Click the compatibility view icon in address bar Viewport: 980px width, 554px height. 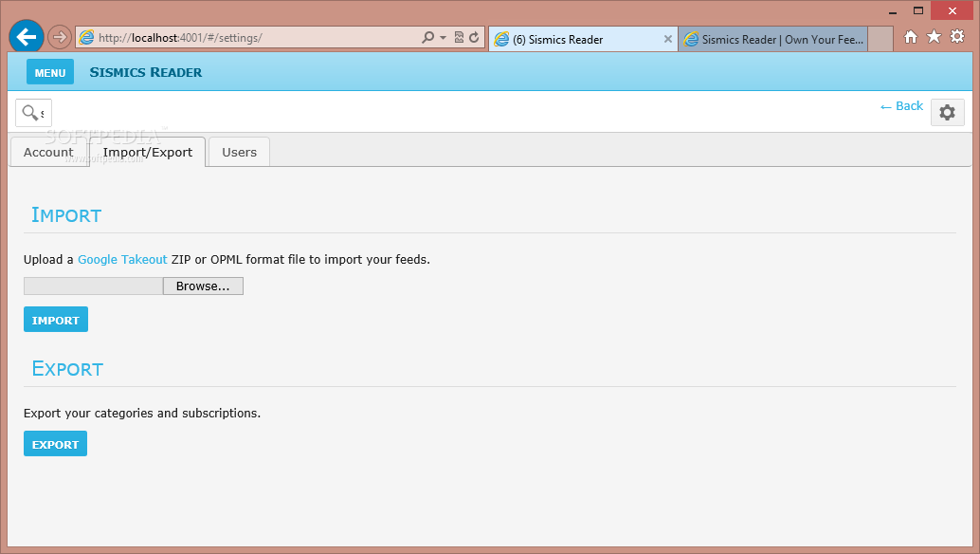[459, 38]
